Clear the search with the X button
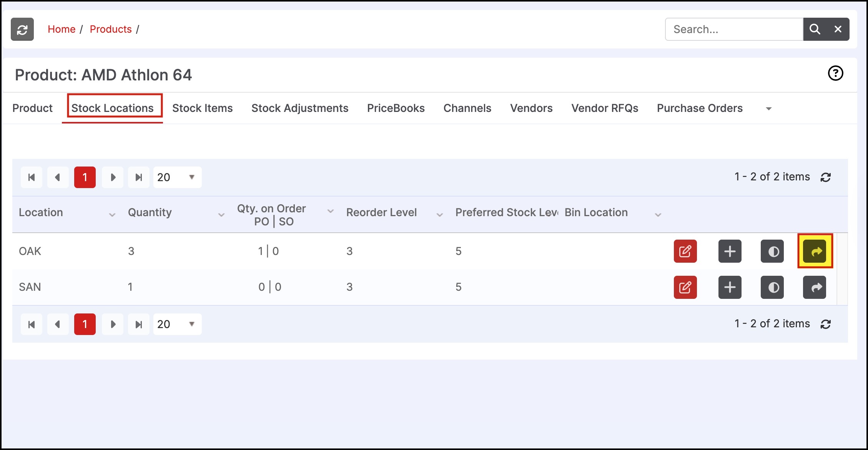This screenshot has height=450, width=868. click(x=838, y=29)
